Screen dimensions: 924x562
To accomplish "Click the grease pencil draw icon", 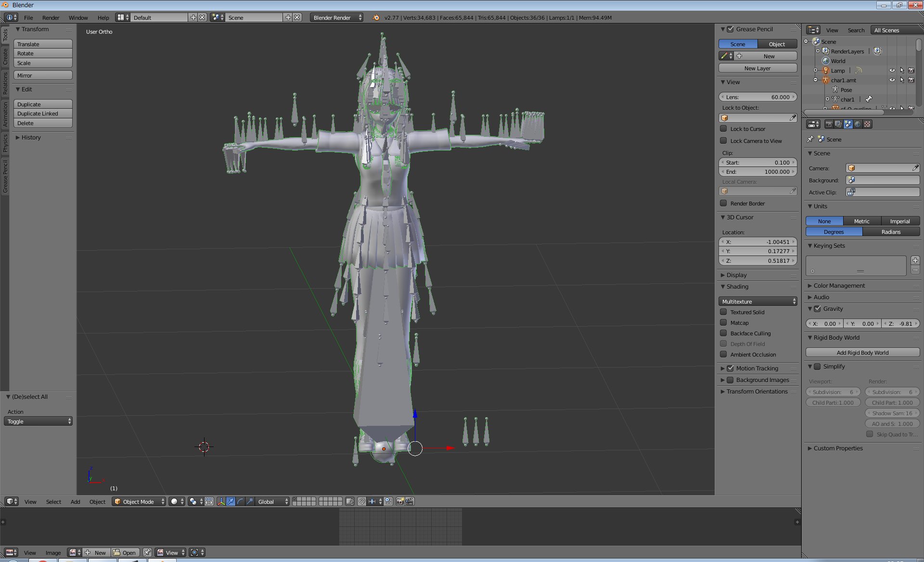I will click(x=724, y=56).
